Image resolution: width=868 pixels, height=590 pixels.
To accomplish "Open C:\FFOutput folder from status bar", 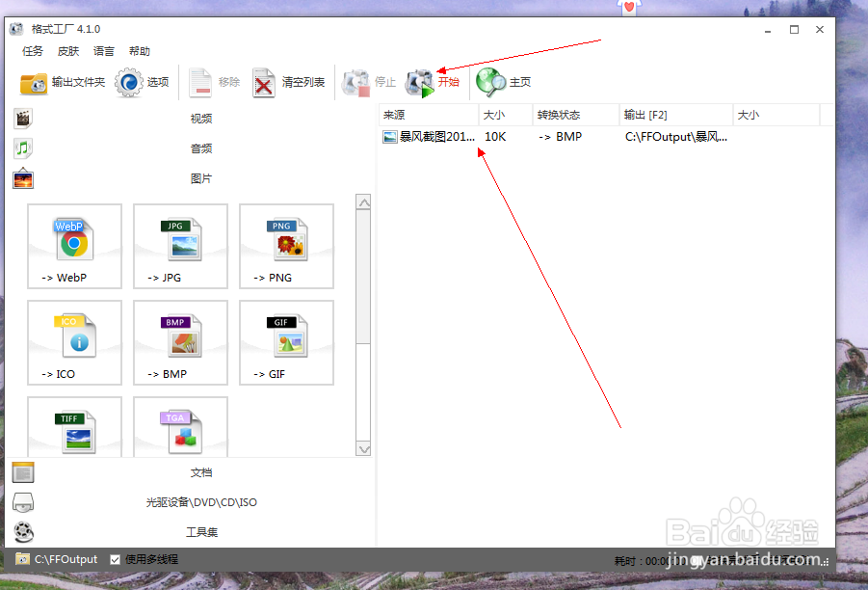I will pos(57,559).
